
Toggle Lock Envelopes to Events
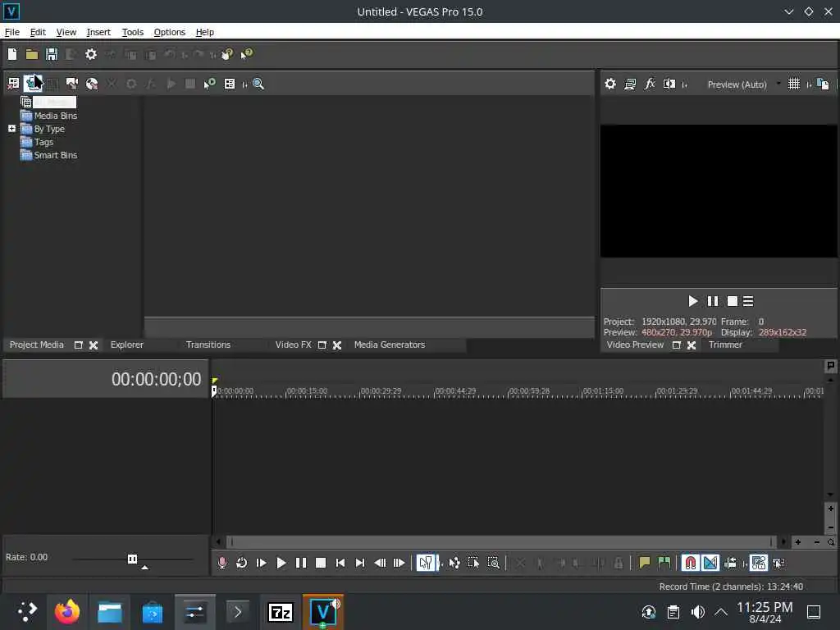click(759, 563)
